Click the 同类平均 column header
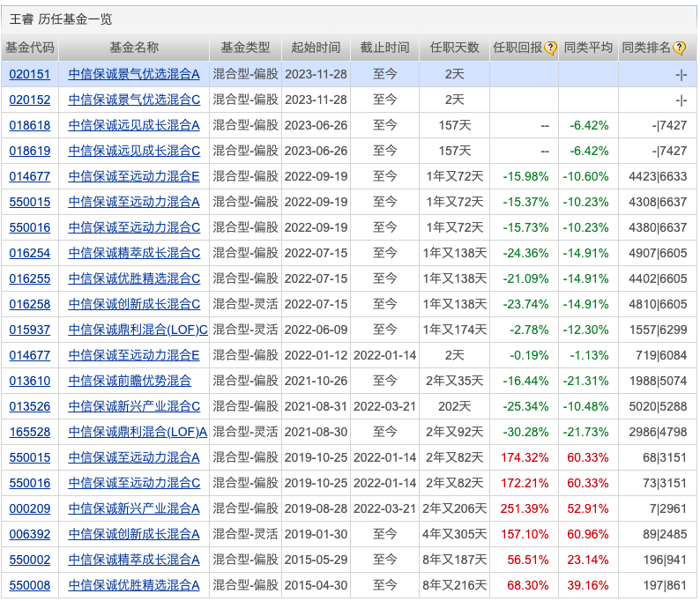This screenshot has width=700, height=601. pos(588,48)
